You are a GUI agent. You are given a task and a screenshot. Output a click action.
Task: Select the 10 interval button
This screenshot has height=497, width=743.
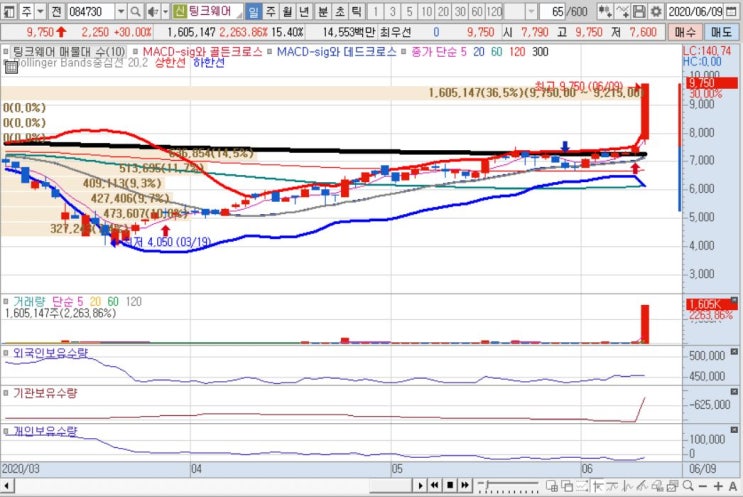(426, 11)
